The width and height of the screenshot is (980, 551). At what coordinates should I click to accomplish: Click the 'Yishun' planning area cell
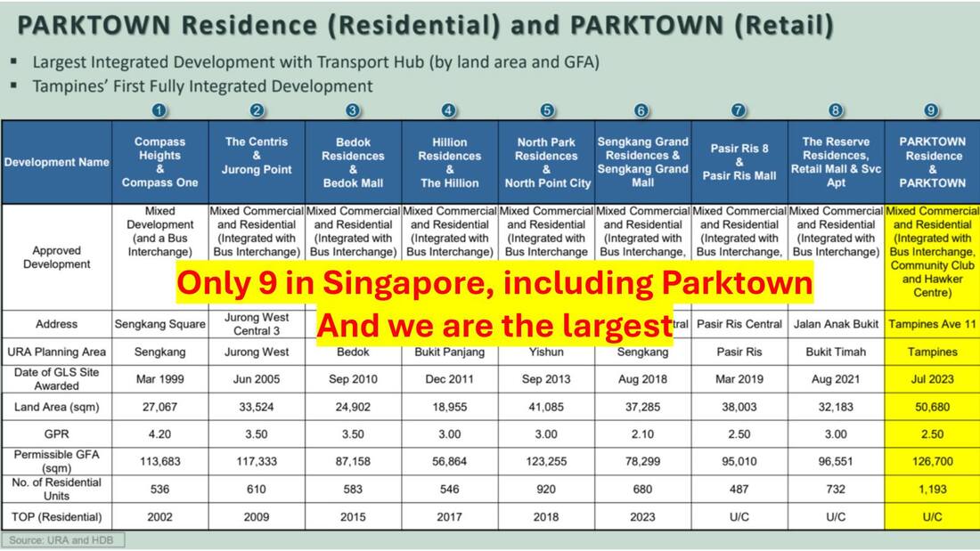[x=546, y=352]
